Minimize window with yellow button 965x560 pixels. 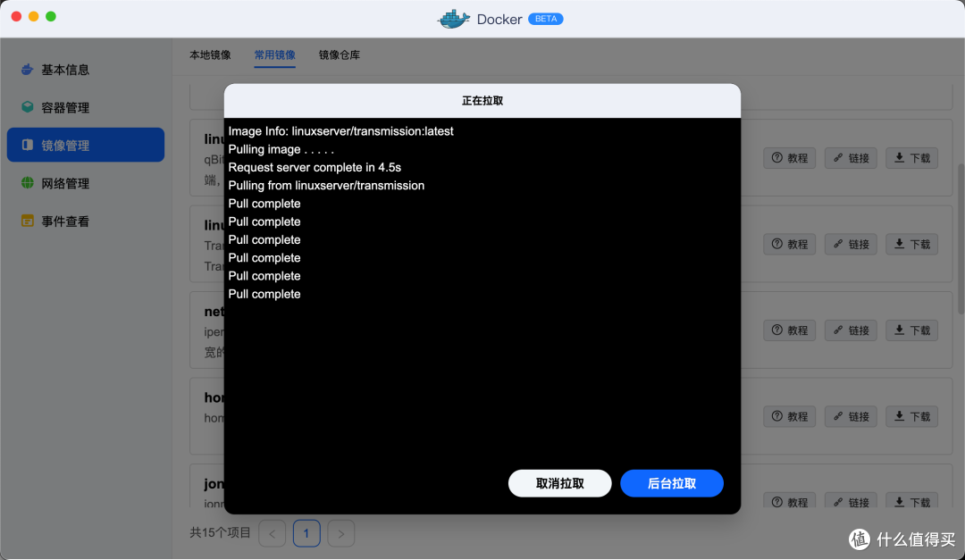pos(34,17)
